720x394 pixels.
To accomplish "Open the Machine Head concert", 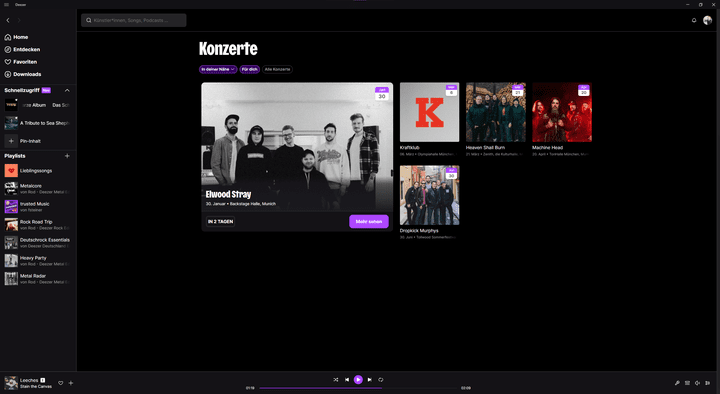I will (562, 112).
